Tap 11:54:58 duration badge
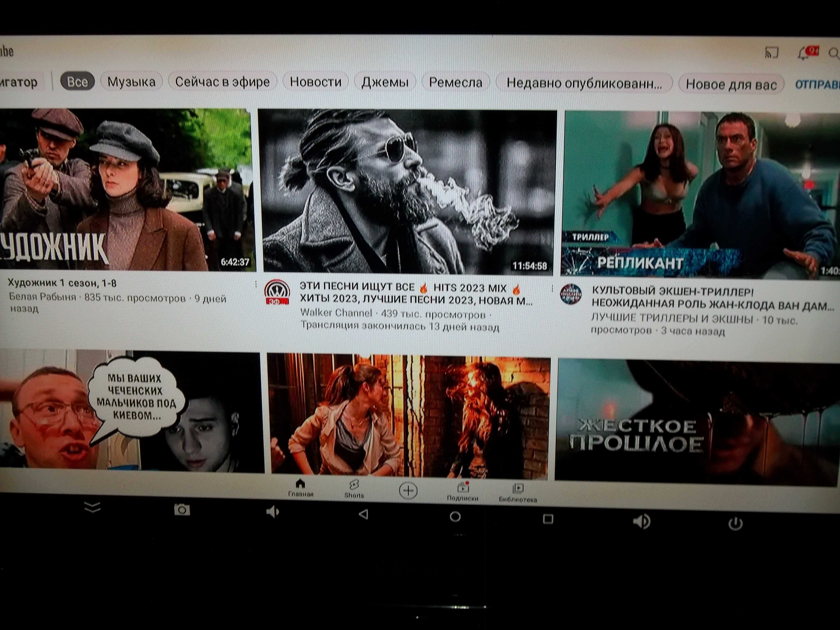The height and width of the screenshot is (630, 840). [x=529, y=265]
